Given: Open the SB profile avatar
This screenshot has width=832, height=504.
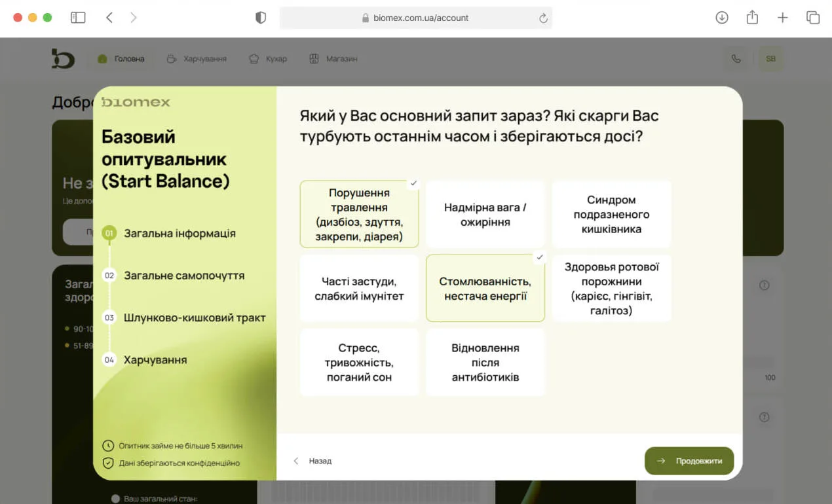Looking at the screenshot, I should click(x=770, y=58).
